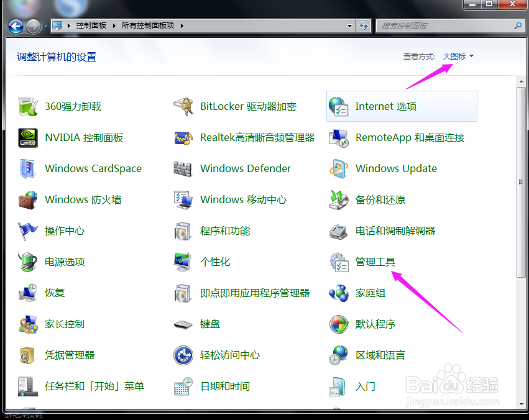Open 程序和功能 icon
The image size is (529, 420).
tap(183, 231)
